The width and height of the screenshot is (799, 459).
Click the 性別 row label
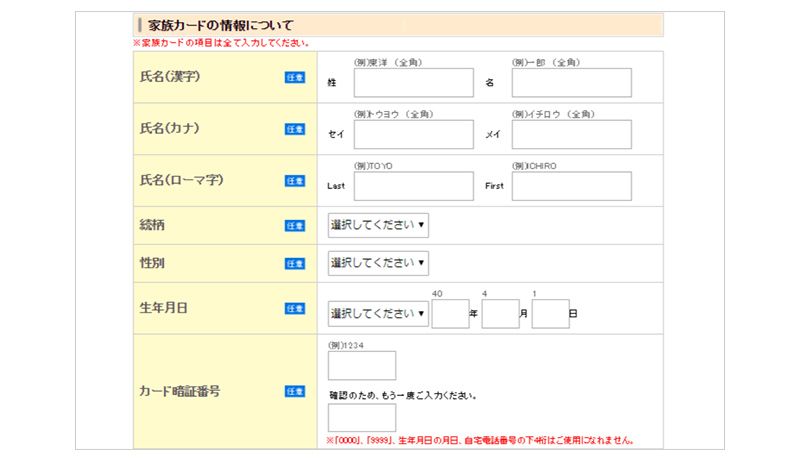tap(152, 263)
